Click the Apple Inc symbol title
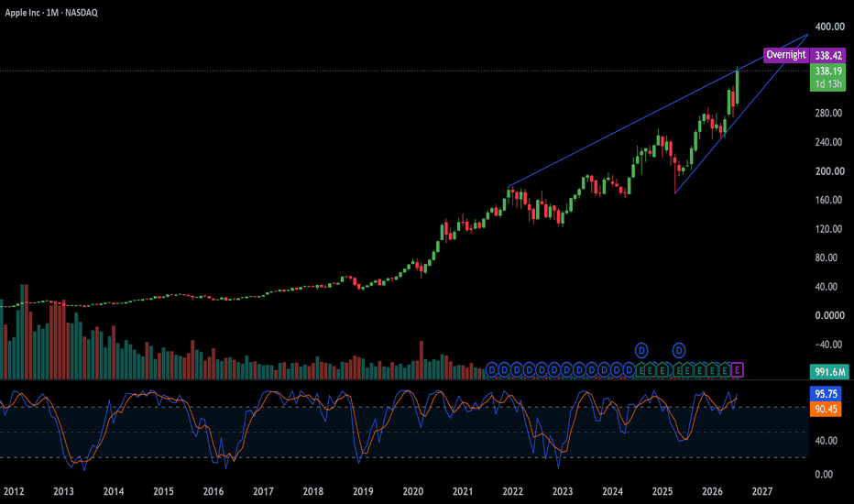 (22, 13)
